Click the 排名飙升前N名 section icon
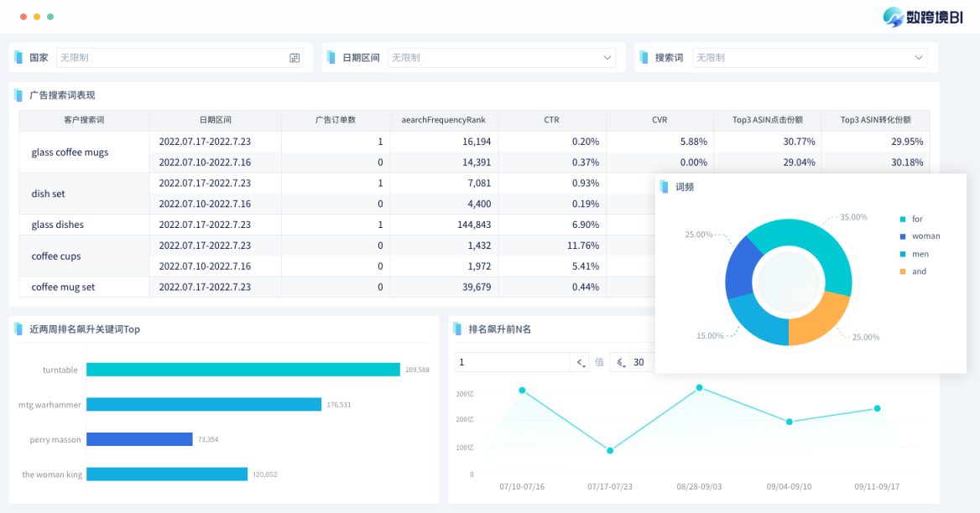Screen dimensions: 980x513 [x=457, y=329]
